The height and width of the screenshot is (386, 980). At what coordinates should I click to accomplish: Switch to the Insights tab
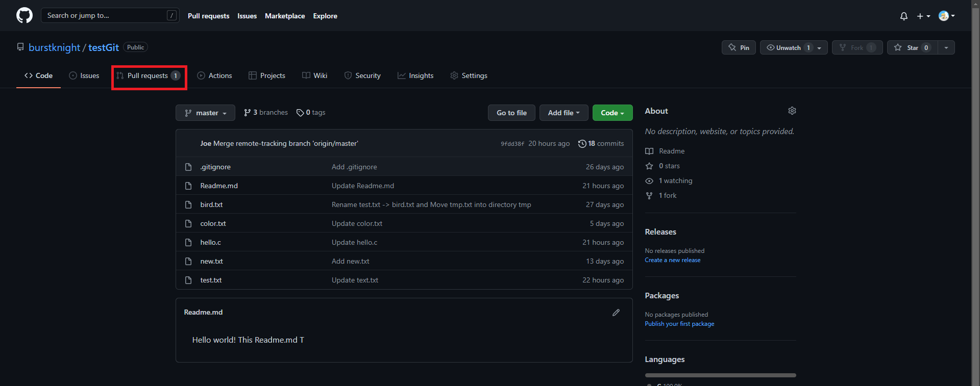tap(415, 75)
